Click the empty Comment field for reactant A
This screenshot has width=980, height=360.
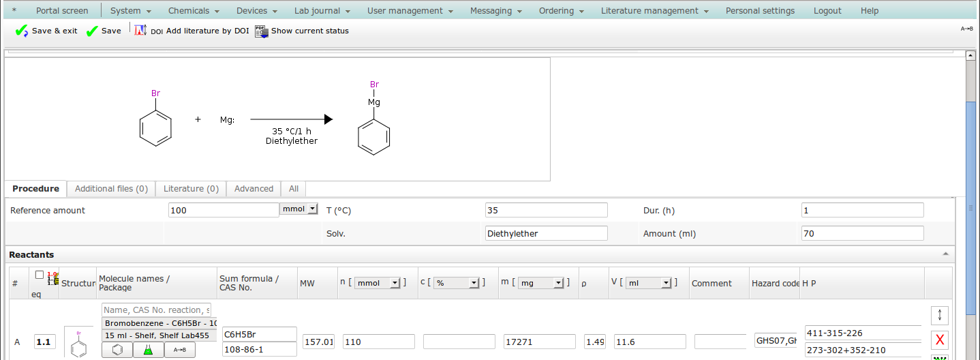click(x=720, y=342)
